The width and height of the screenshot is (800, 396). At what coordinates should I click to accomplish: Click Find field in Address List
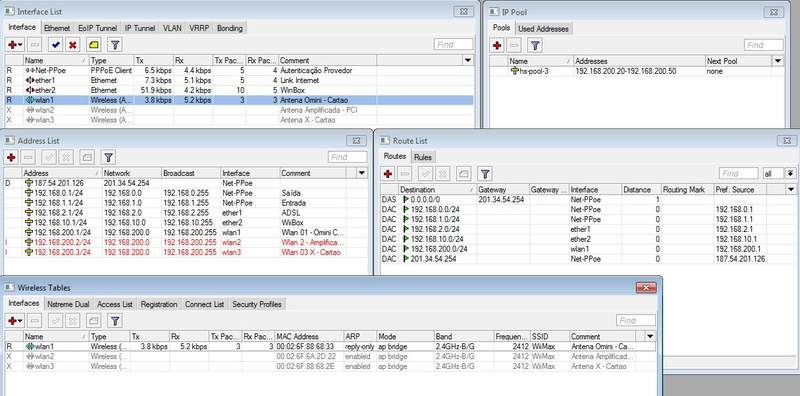click(x=347, y=157)
